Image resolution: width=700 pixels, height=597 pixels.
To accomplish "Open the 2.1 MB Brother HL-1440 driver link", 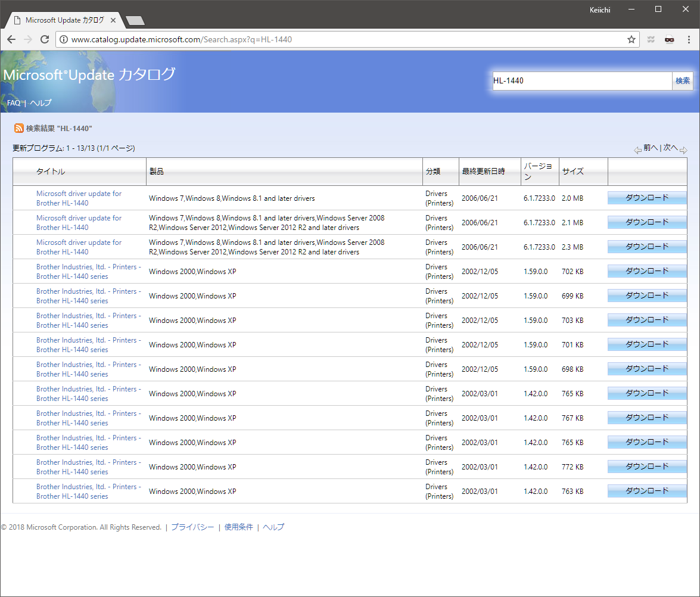I will click(x=79, y=223).
